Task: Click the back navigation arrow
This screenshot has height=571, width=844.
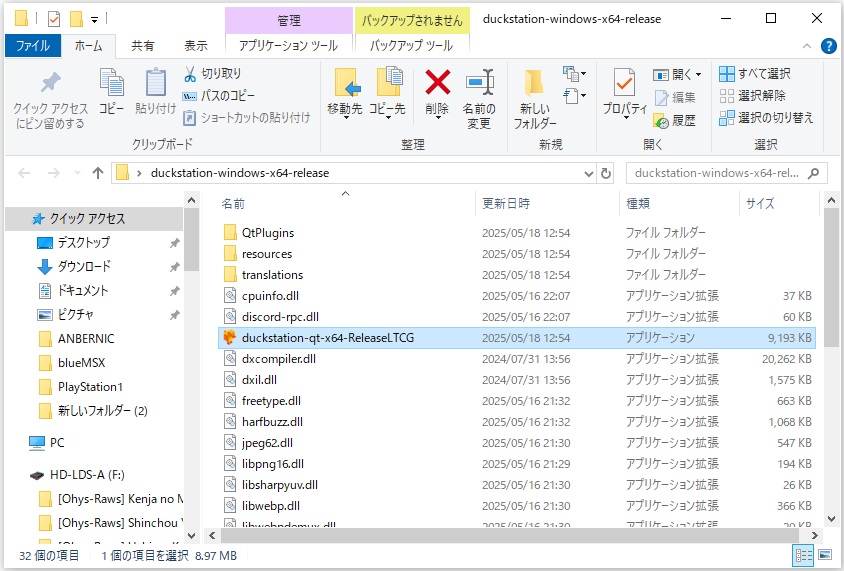Action: [24, 173]
